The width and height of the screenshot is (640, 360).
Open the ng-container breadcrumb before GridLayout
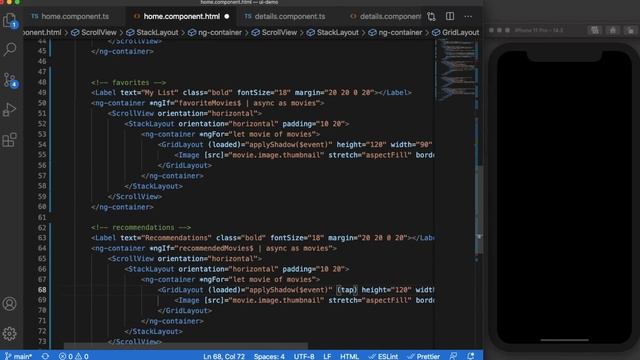(x=395, y=32)
